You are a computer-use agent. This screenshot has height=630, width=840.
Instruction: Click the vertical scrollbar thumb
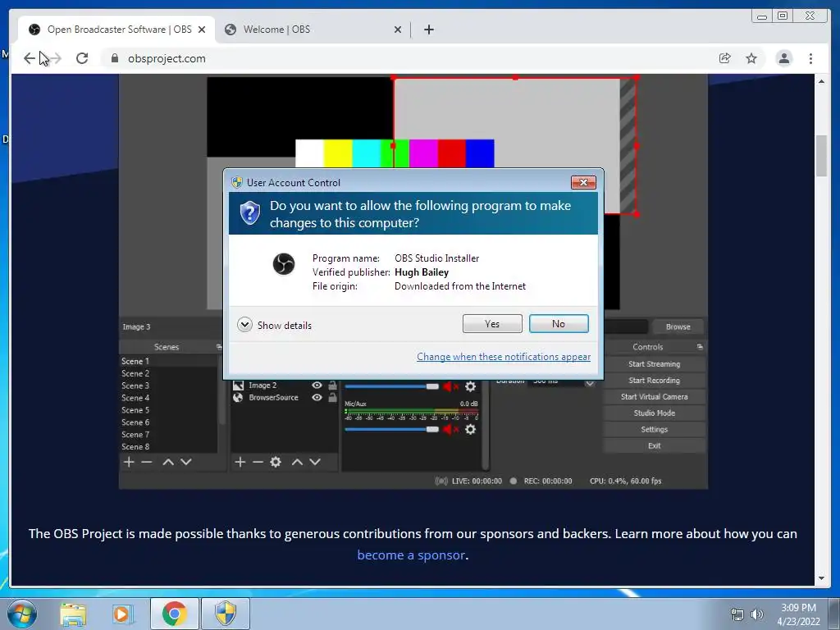[x=822, y=156]
